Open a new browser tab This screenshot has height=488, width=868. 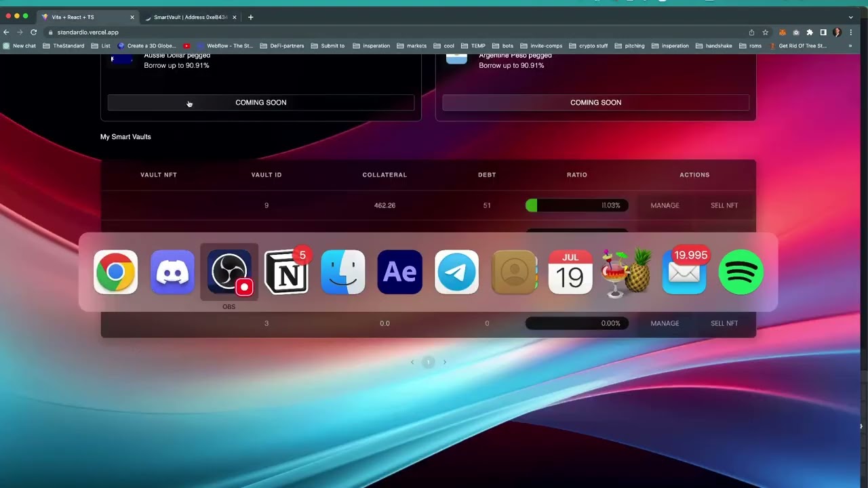[250, 17]
